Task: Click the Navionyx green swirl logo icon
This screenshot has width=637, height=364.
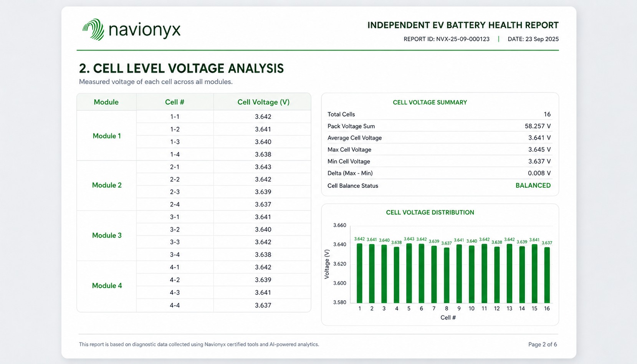Action: 93,30
